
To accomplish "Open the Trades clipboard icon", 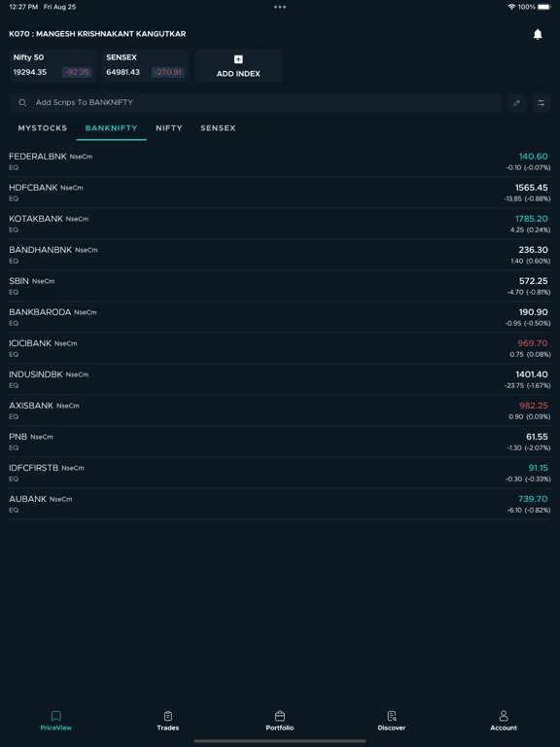I will point(168,716).
